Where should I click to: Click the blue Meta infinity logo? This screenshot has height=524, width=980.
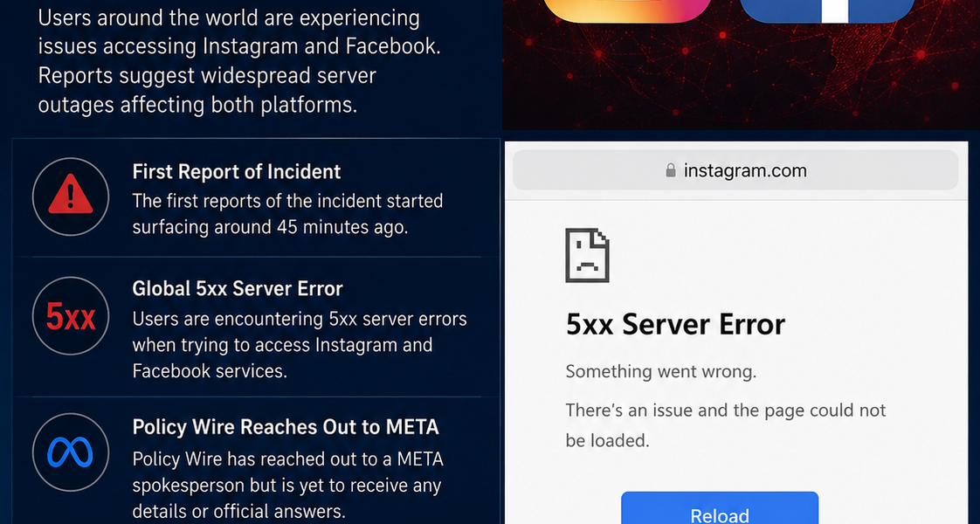71,452
